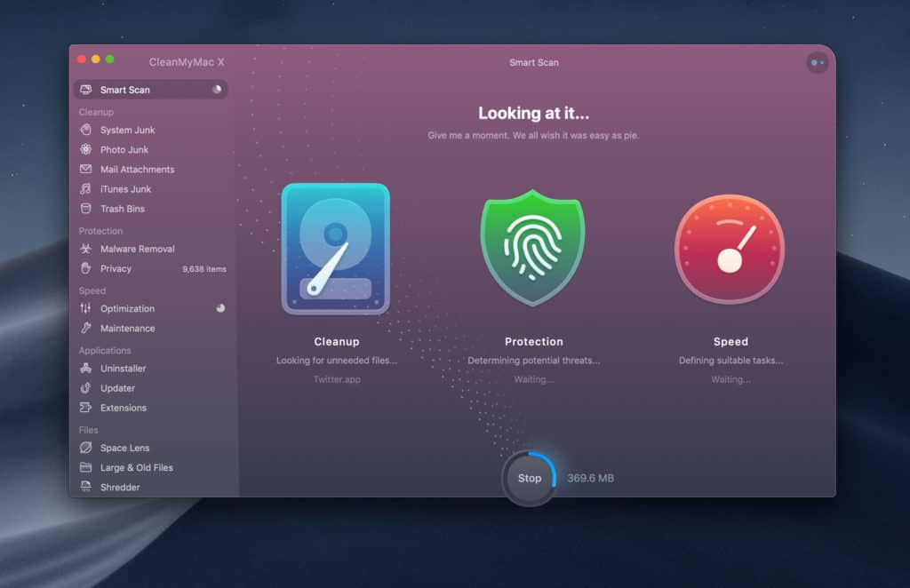910x588 pixels.
Task: Open the assistant dots button at top right
Action: pyautogui.click(x=818, y=63)
